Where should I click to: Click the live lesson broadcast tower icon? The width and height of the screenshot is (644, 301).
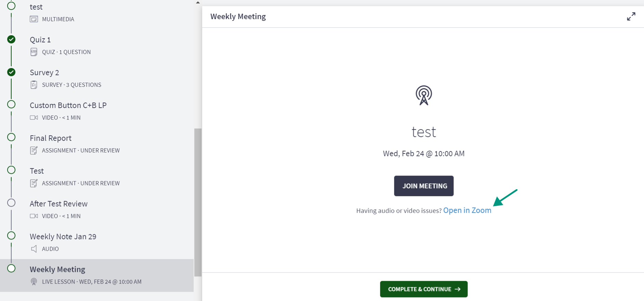click(x=424, y=95)
